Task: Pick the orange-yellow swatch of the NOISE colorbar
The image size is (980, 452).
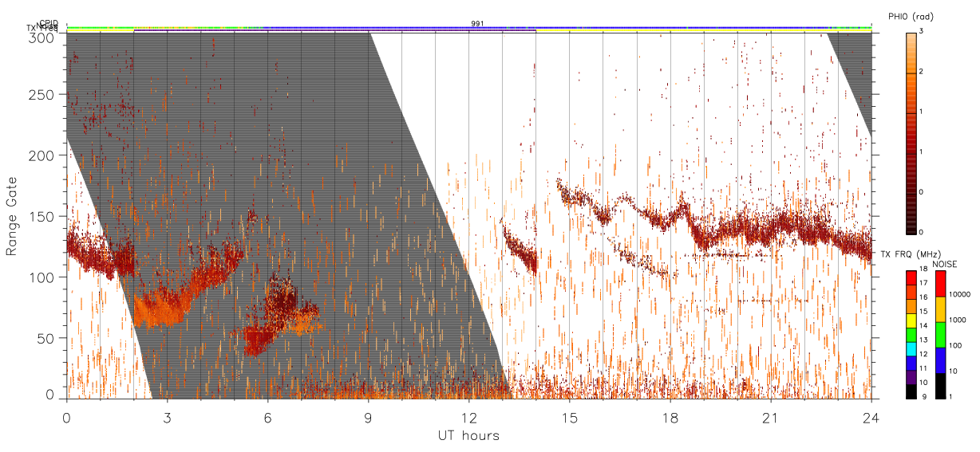Action: pyautogui.click(x=941, y=309)
